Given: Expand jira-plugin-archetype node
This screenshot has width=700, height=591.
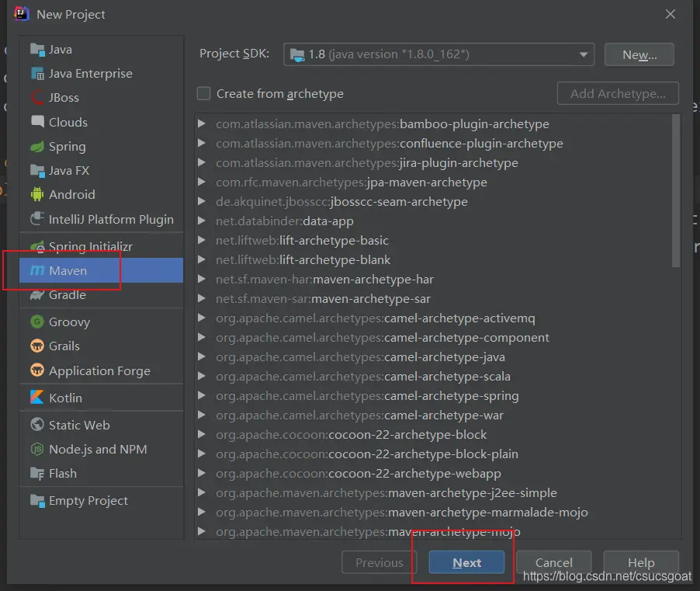Looking at the screenshot, I should (202, 162).
